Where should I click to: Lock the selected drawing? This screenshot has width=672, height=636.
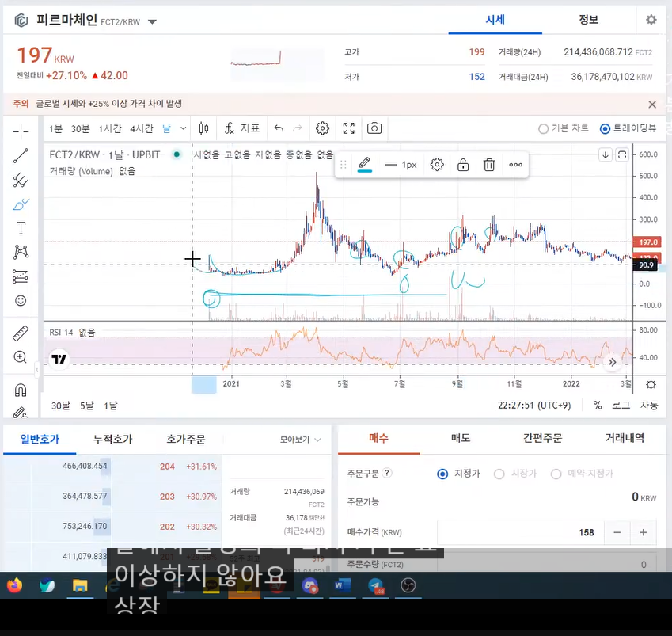[463, 165]
